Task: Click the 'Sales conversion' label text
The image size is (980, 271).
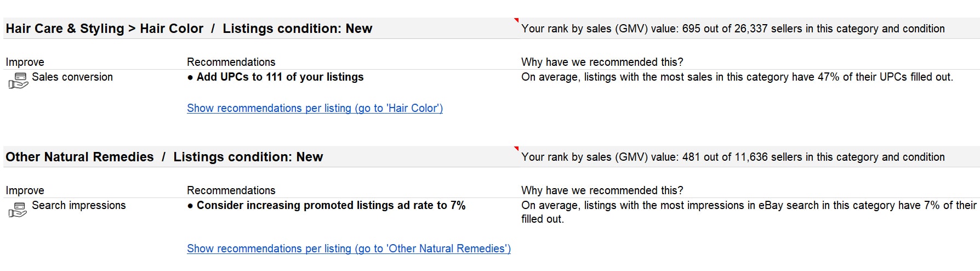Action: point(72,77)
